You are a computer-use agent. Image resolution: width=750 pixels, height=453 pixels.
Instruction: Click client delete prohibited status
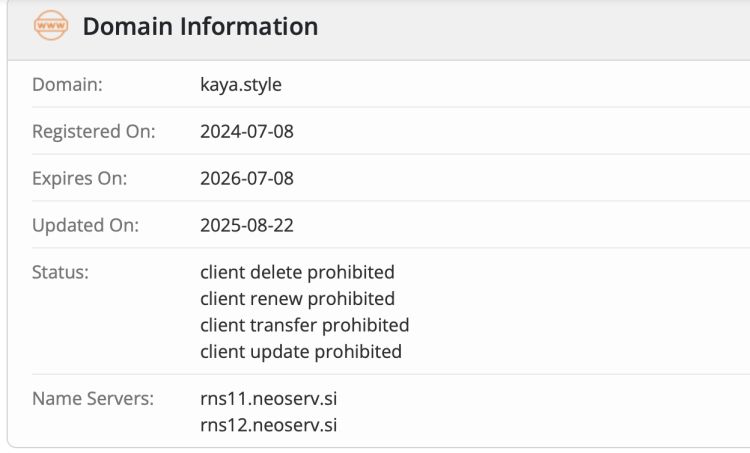(x=297, y=272)
